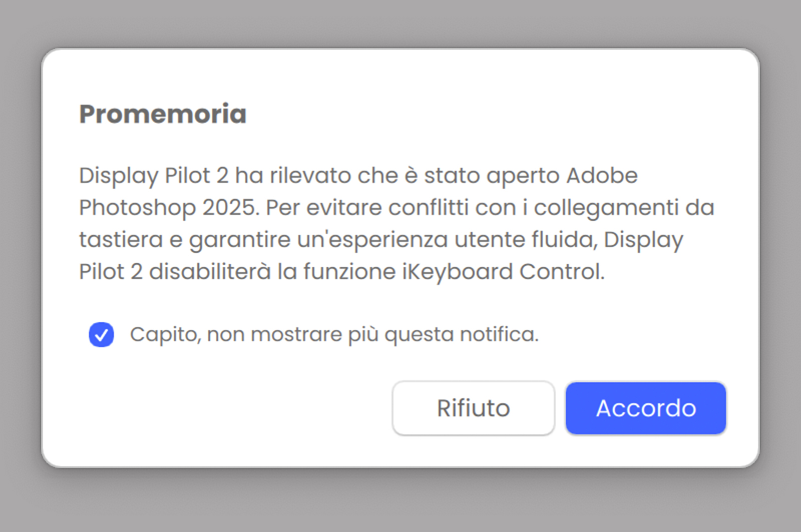This screenshot has height=532, width=801.
Task: Click the gray backdrop below the dialog
Action: (x=400, y=500)
